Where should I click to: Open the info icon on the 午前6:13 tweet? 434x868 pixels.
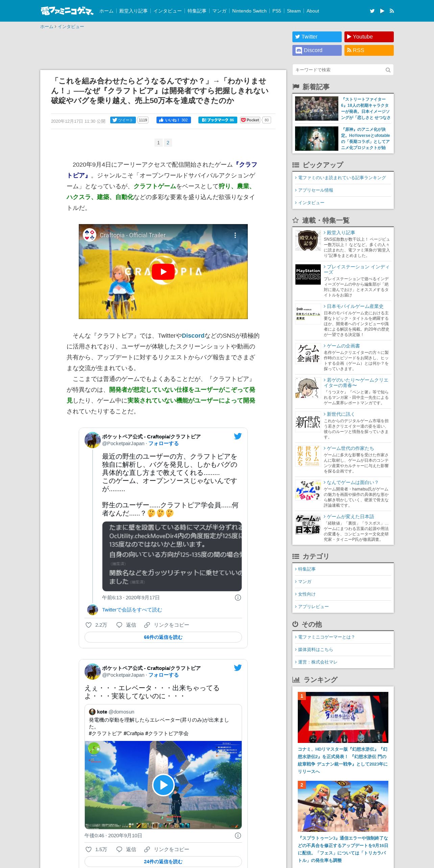pos(238,598)
